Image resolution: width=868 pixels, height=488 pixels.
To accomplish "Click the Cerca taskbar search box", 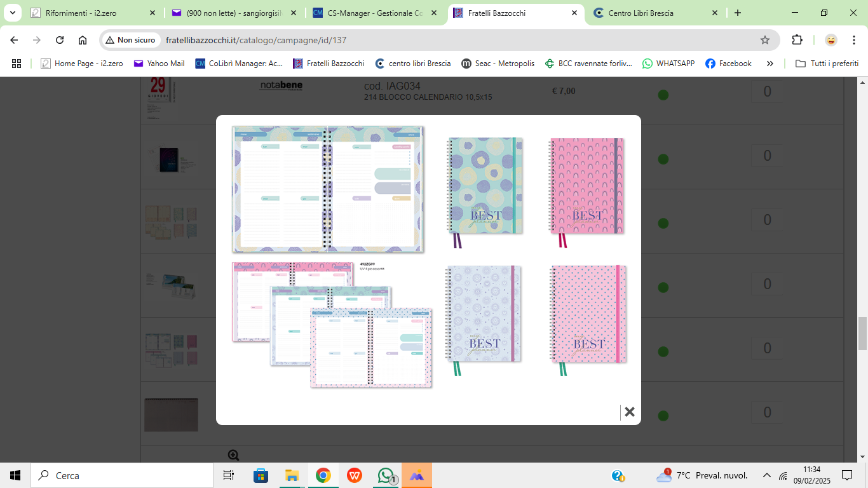I will pos(122,475).
